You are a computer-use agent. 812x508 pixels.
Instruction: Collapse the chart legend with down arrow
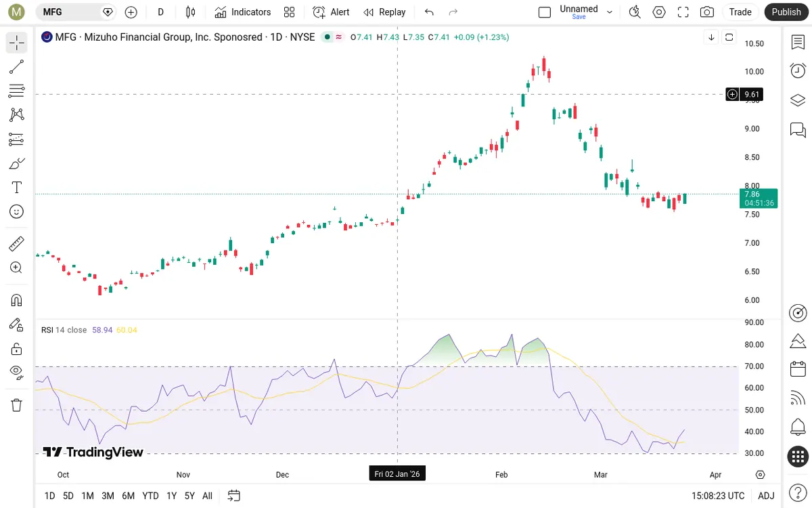pyautogui.click(x=711, y=37)
